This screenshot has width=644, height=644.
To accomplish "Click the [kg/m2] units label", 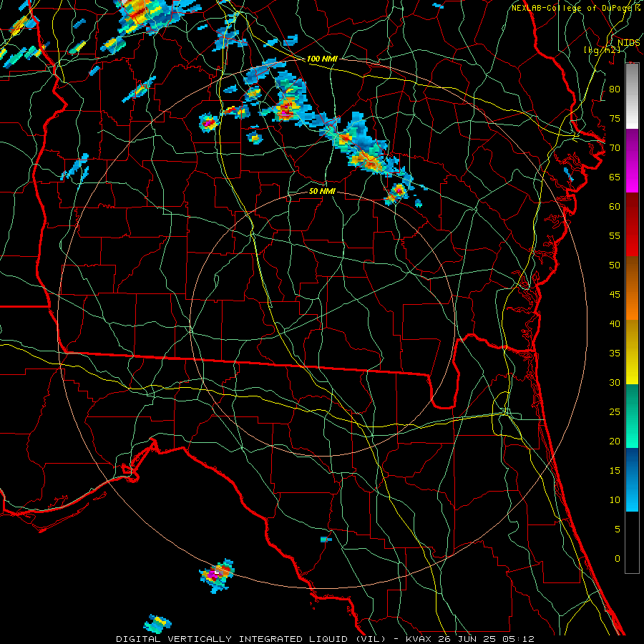I will pyautogui.click(x=602, y=50).
